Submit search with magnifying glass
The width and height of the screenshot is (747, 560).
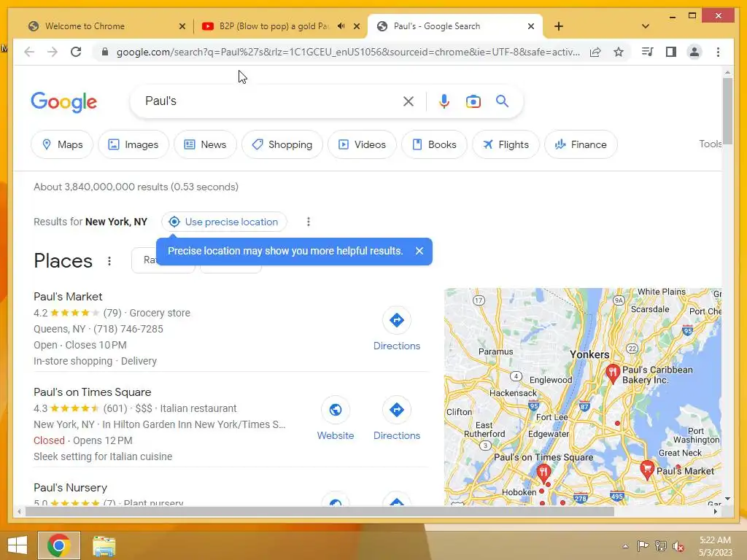[x=502, y=101]
